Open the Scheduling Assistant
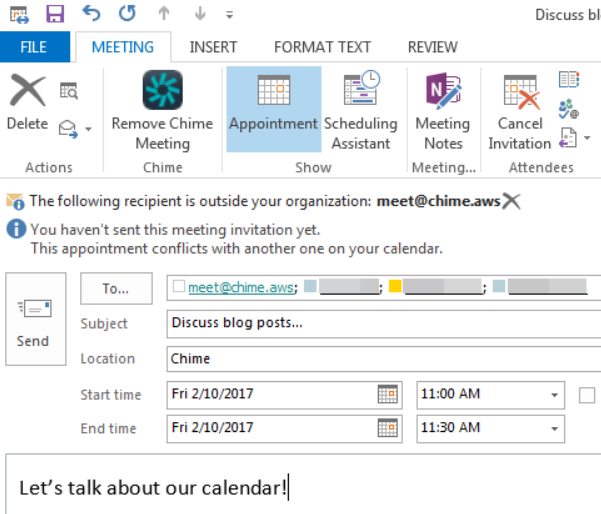 coord(361,111)
